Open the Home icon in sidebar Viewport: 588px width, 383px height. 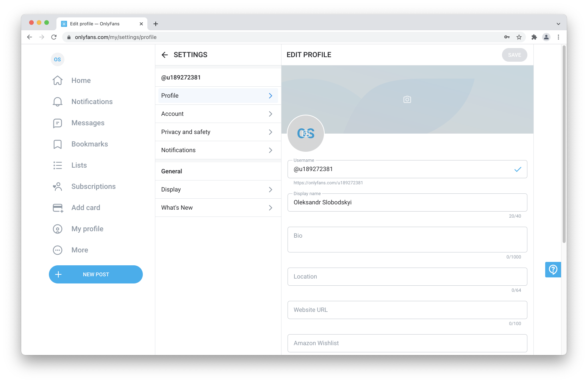tap(58, 80)
